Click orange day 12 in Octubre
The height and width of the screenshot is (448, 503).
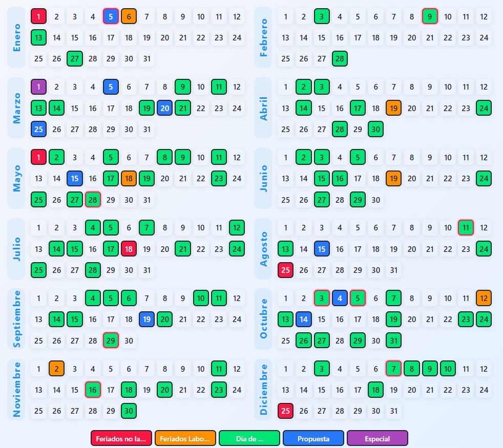[x=484, y=298]
